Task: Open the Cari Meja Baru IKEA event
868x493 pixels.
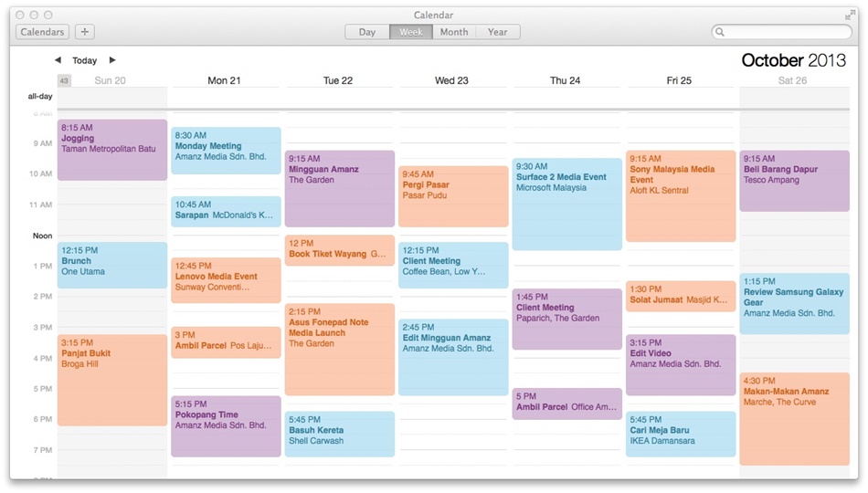Action: (x=681, y=434)
